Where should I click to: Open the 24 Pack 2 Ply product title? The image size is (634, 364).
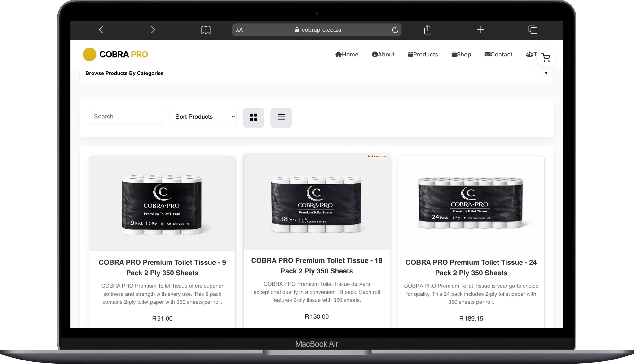point(471,268)
